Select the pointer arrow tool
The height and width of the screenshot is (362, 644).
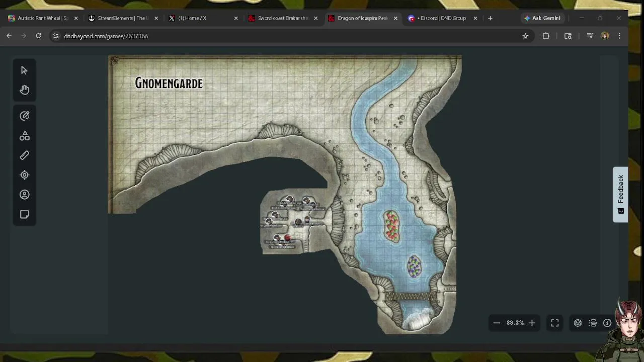24,70
